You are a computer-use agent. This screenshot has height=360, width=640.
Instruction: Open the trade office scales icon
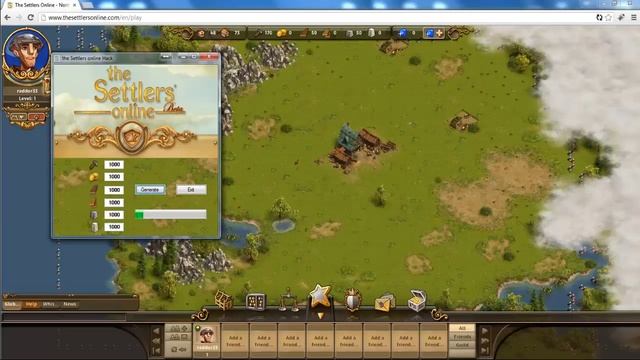tap(288, 300)
